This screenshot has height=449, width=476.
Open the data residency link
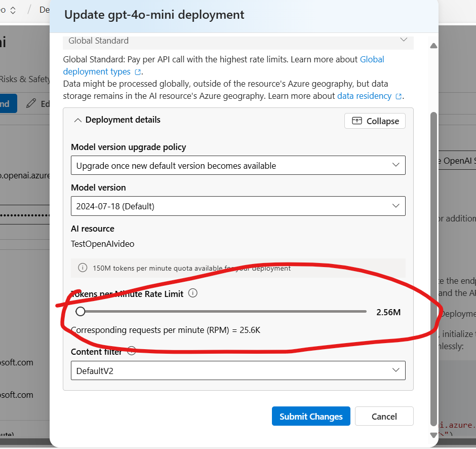tap(364, 96)
